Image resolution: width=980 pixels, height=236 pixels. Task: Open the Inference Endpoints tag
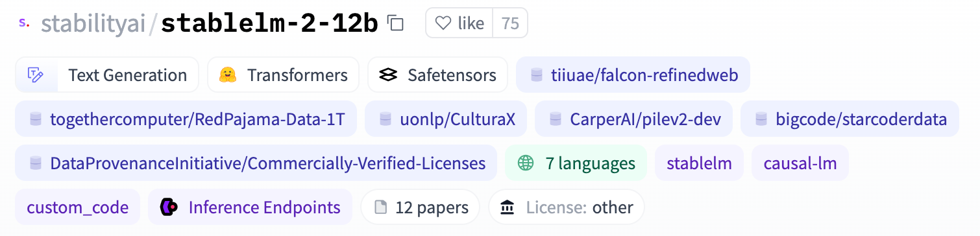250,207
